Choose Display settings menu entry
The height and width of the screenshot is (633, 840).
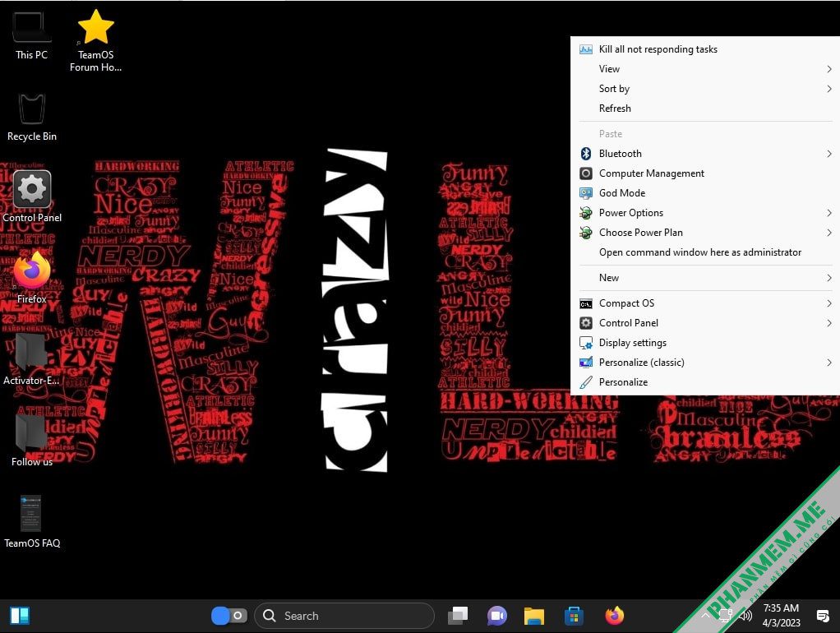click(x=633, y=343)
